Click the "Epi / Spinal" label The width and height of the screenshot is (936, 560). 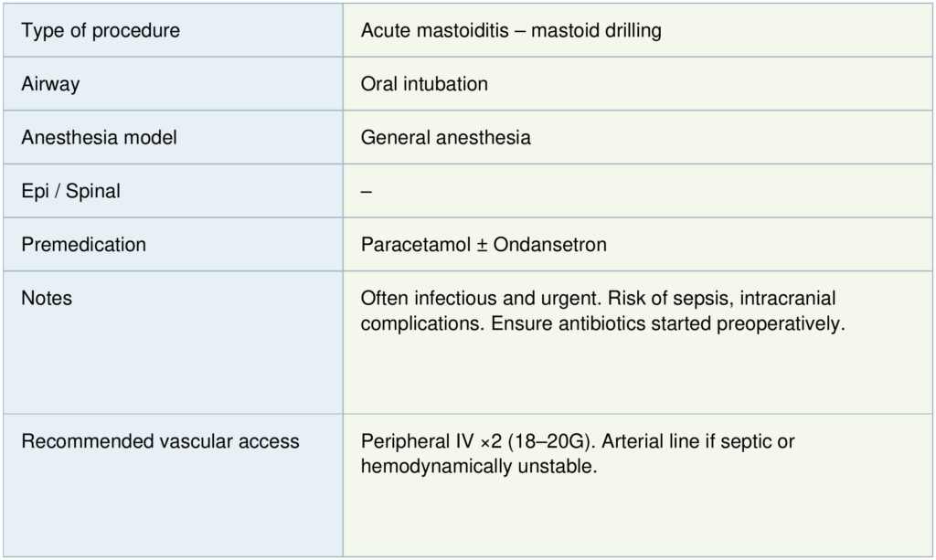pos(70,192)
